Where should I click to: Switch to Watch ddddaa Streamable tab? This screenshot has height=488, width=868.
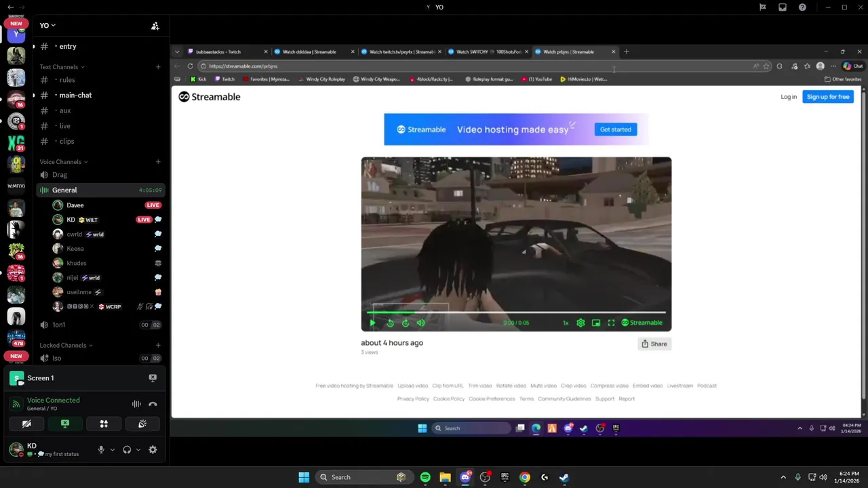(314, 52)
